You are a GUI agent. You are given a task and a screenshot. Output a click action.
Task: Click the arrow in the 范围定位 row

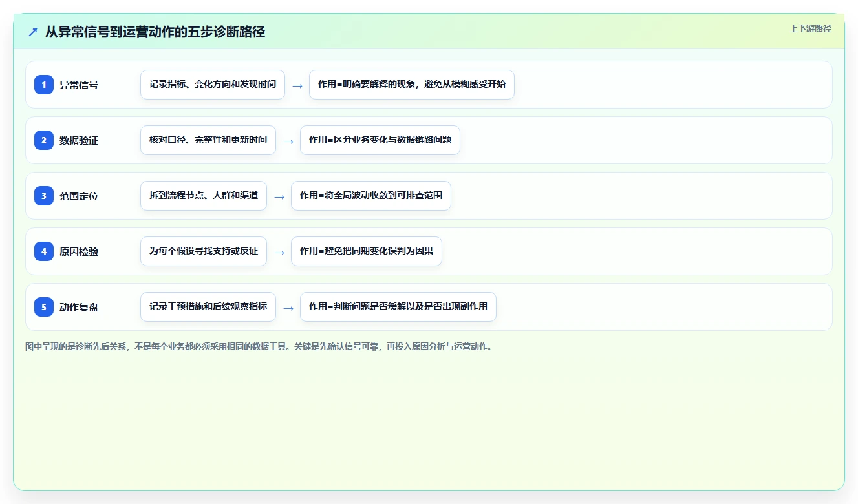(279, 196)
